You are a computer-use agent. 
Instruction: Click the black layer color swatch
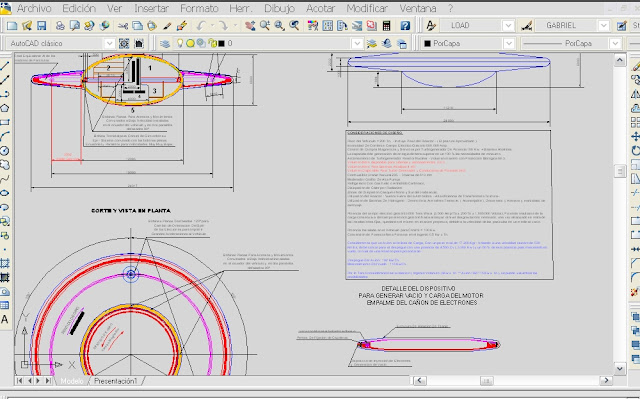221,43
